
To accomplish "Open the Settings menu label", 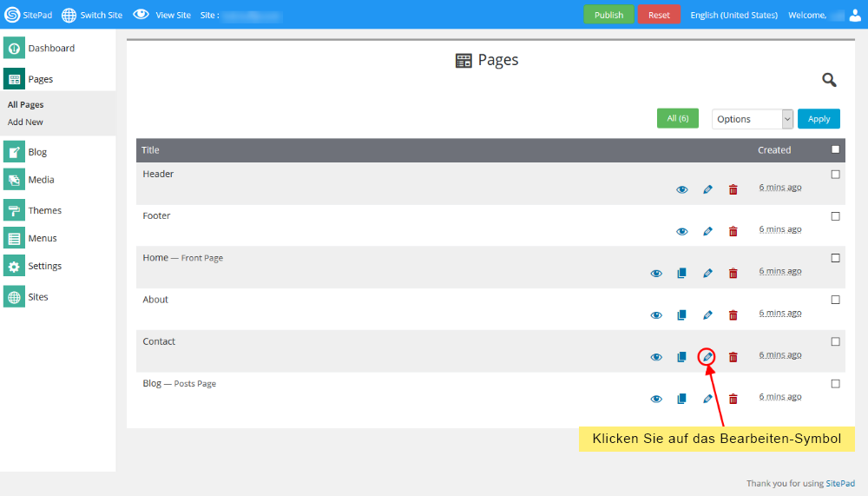I will [45, 266].
